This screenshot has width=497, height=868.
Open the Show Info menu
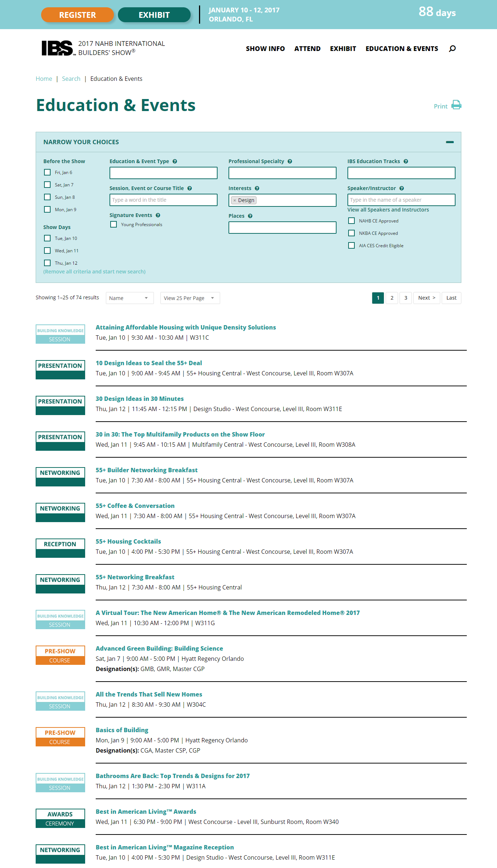[265, 48]
